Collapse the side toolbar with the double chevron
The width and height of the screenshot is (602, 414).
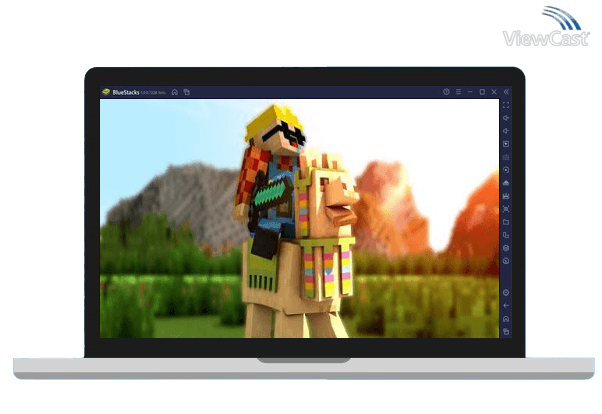tap(506, 92)
